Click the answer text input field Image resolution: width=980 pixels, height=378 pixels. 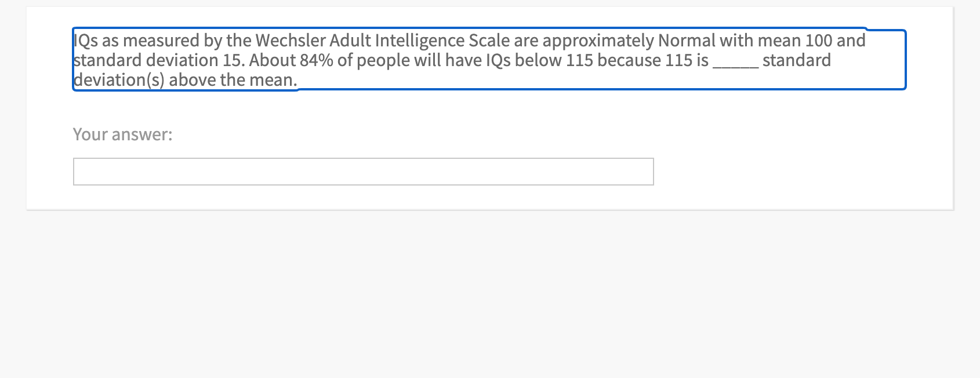click(x=363, y=172)
